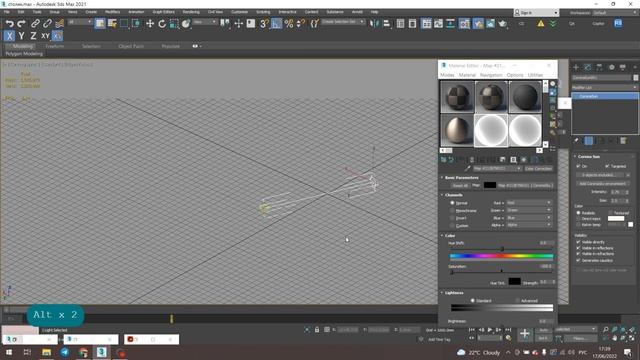
Task: Open the Modify tab in command panel
Action: pos(587,67)
